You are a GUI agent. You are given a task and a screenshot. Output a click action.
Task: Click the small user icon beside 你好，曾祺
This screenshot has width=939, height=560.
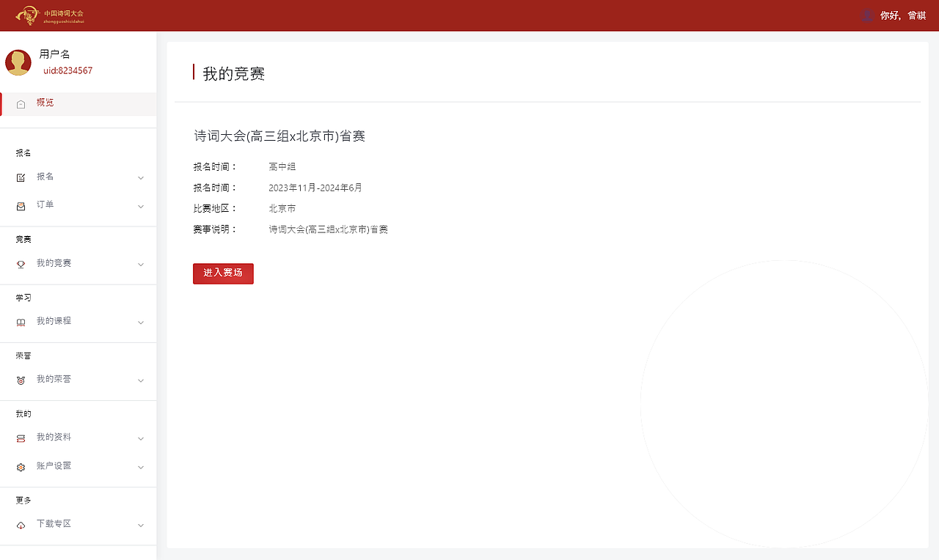coord(867,15)
